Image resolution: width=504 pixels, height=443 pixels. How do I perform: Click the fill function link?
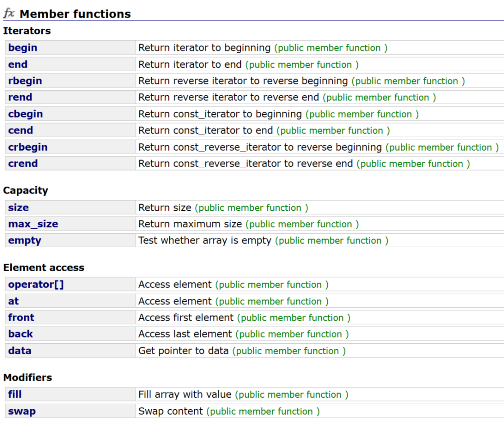click(15, 394)
